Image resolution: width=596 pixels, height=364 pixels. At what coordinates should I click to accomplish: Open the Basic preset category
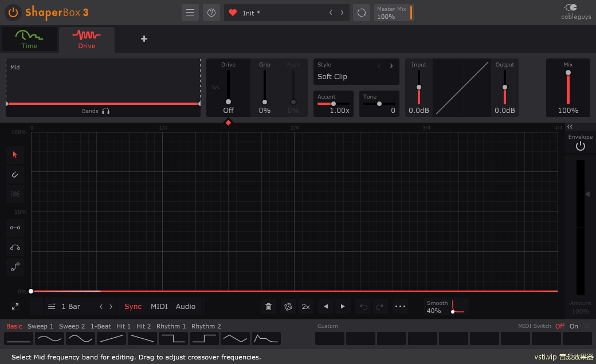pyautogui.click(x=14, y=326)
